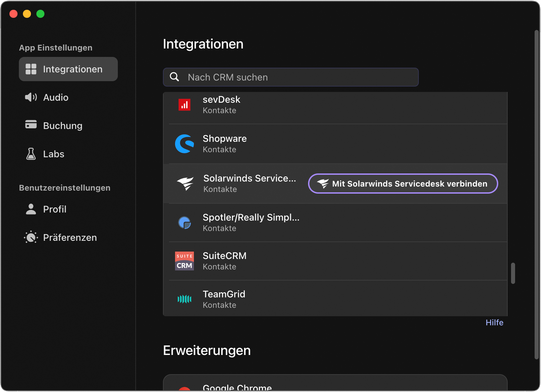Click the Erweiterungen heading
The height and width of the screenshot is (392, 541).
(207, 351)
